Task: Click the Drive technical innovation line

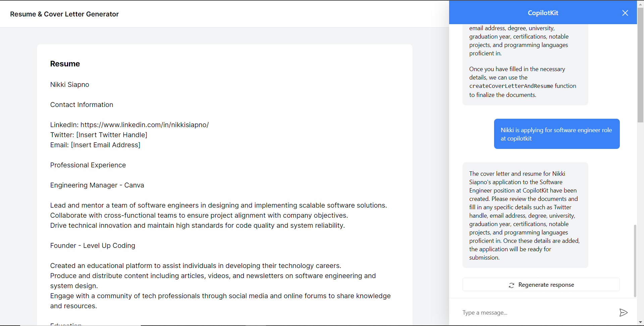Action: [x=198, y=225]
